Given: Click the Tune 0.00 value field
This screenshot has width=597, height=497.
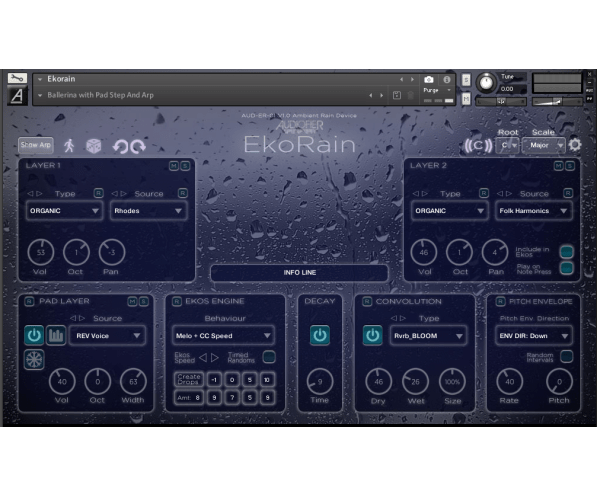Looking at the screenshot, I should click(512, 89).
